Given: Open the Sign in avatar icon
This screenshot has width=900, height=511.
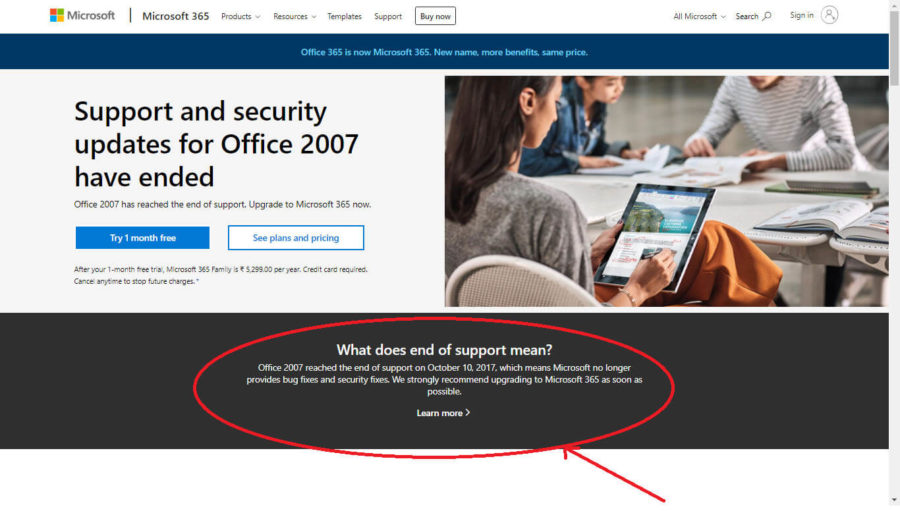Looking at the screenshot, I should click(x=829, y=15).
